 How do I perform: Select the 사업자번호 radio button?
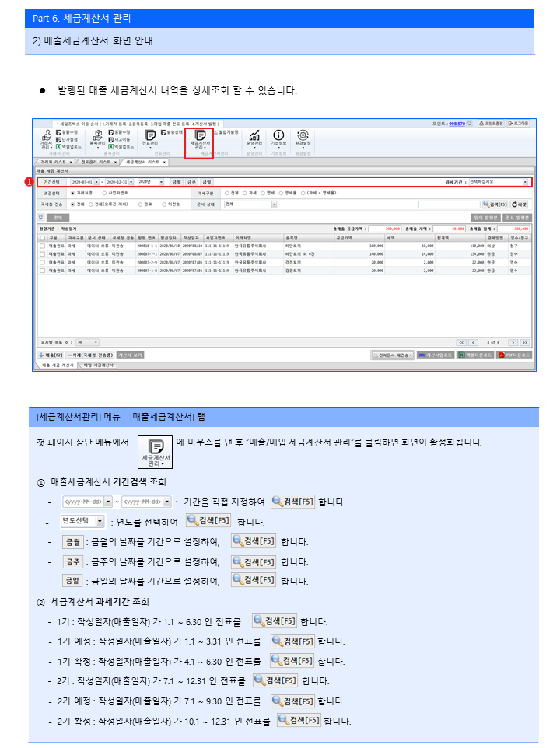pyautogui.click(x=104, y=193)
